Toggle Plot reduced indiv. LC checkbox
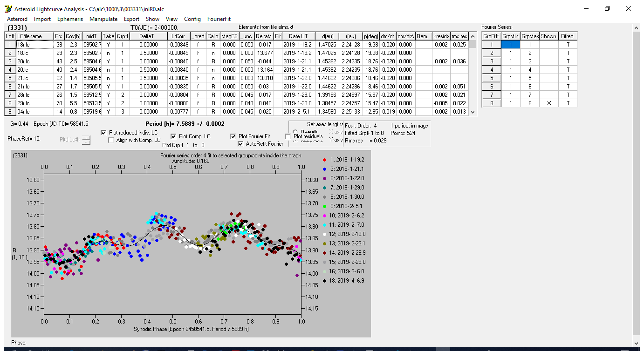The image size is (644, 351). pos(104,133)
